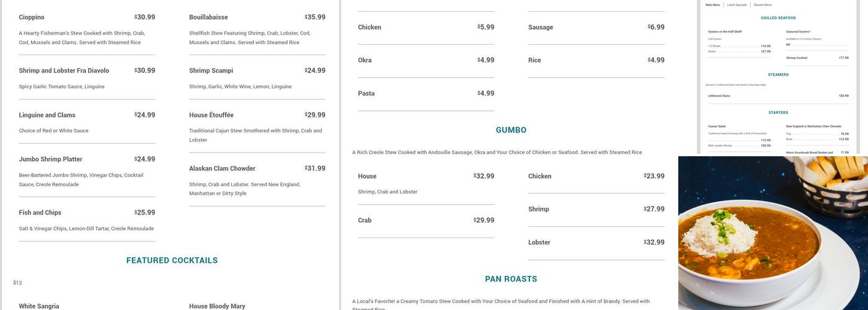Select the Fish and Chips item

tap(40, 213)
